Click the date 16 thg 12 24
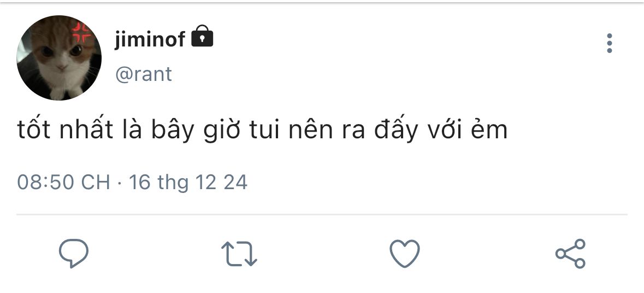This screenshot has width=644, height=293. coord(188,182)
